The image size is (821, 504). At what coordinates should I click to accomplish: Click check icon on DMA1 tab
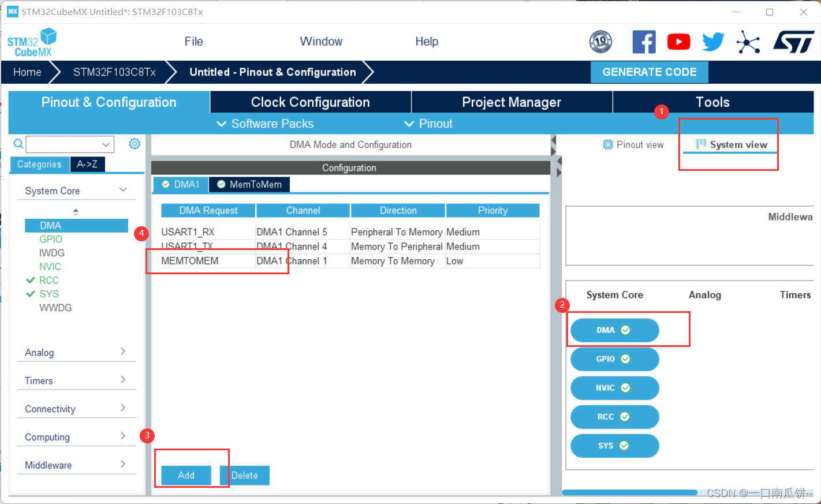[x=166, y=184]
